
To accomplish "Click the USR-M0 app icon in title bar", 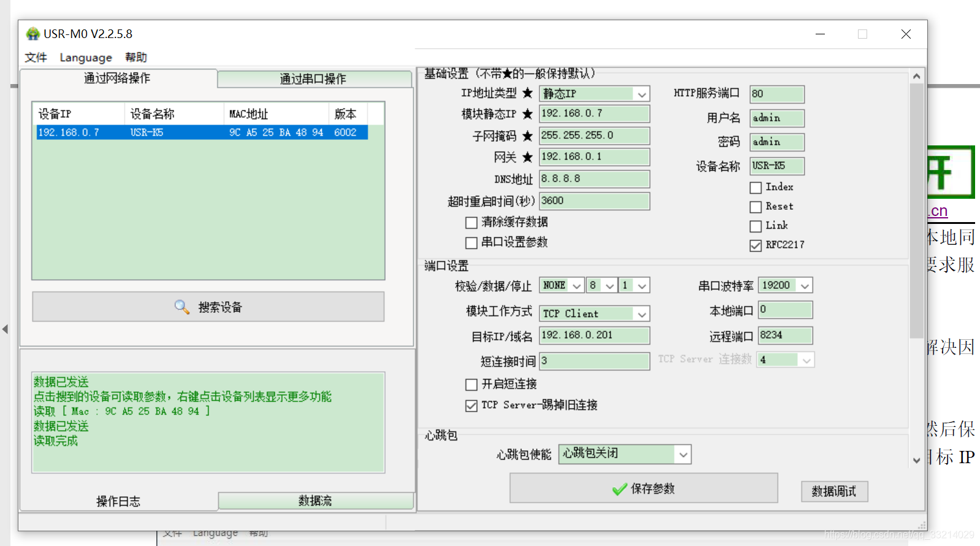I will 33,34.
